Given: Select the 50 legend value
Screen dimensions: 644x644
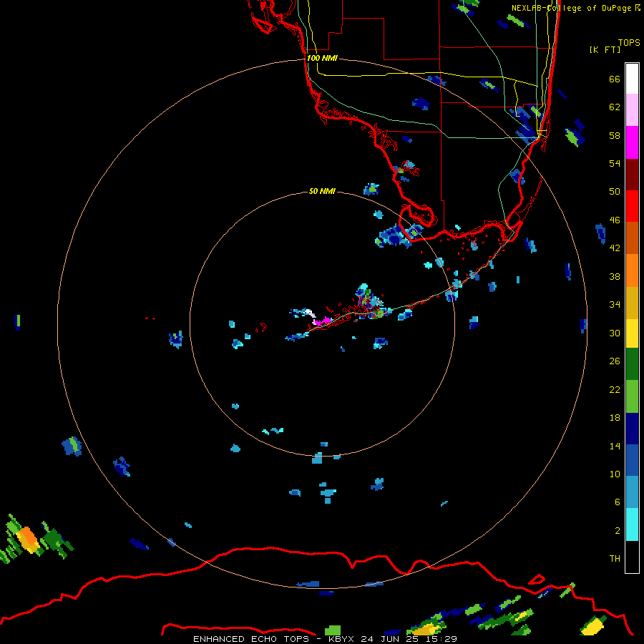Looking at the screenshot, I should pyautogui.click(x=615, y=192).
